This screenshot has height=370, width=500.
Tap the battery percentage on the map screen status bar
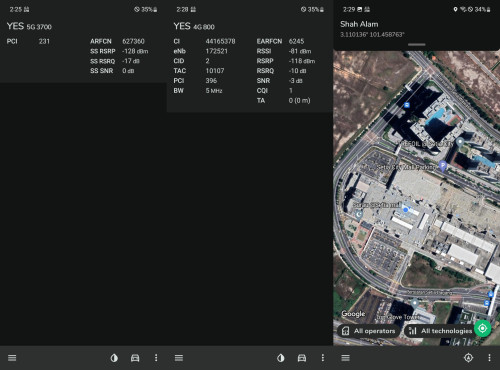click(x=480, y=9)
